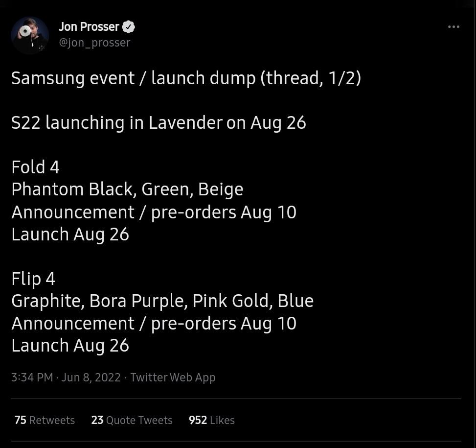Click the verified badge next to Jon Prosser

(x=129, y=27)
